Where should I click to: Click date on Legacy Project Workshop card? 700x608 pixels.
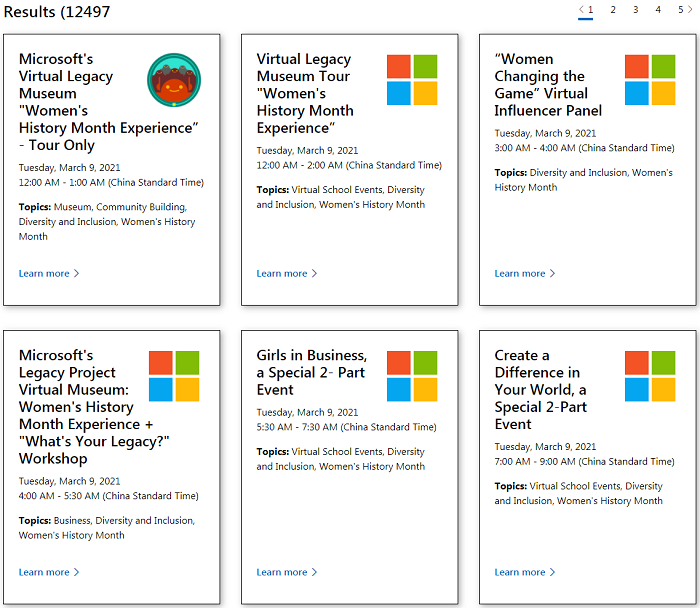(69, 481)
